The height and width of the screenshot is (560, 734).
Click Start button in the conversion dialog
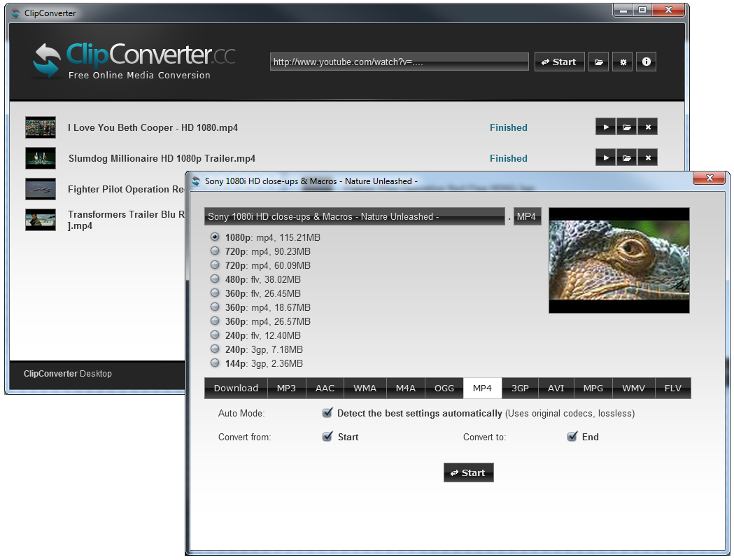pyautogui.click(x=469, y=473)
